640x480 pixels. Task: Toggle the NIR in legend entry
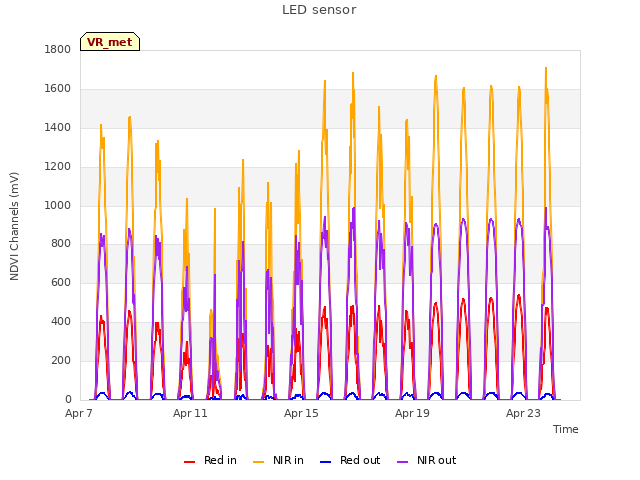[278, 460]
